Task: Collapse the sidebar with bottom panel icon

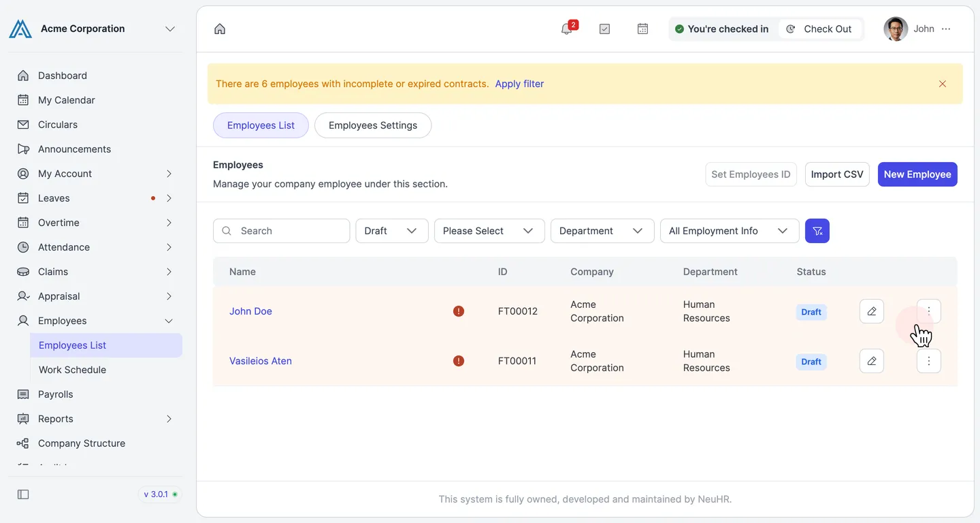Action: [x=23, y=494]
